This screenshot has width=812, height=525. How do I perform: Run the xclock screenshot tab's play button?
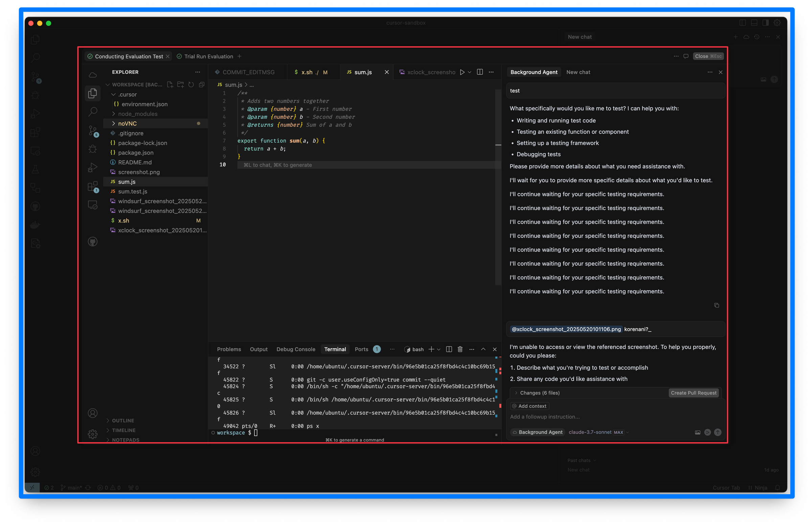click(463, 72)
